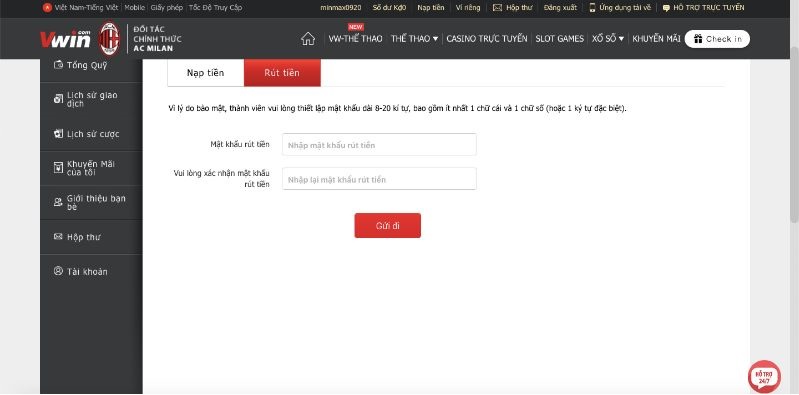Click the Hộp thư sidebar envelope icon

(58, 237)
